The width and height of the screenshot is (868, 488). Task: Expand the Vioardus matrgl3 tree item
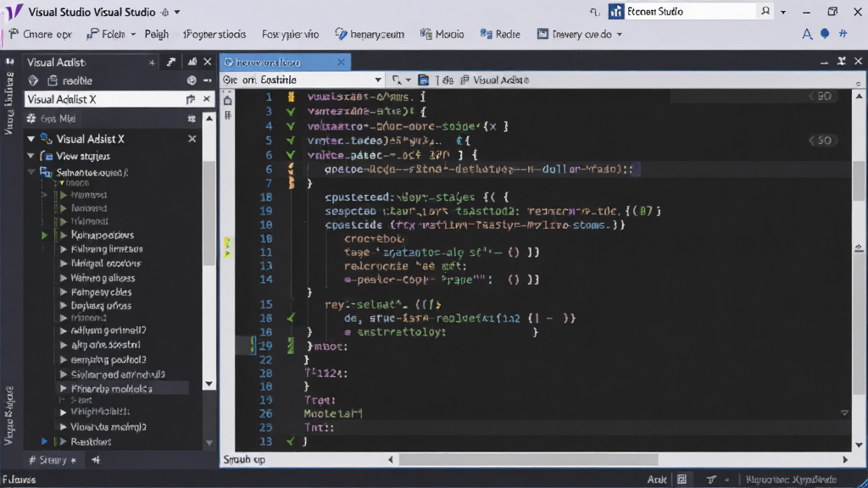pos(64,427)
